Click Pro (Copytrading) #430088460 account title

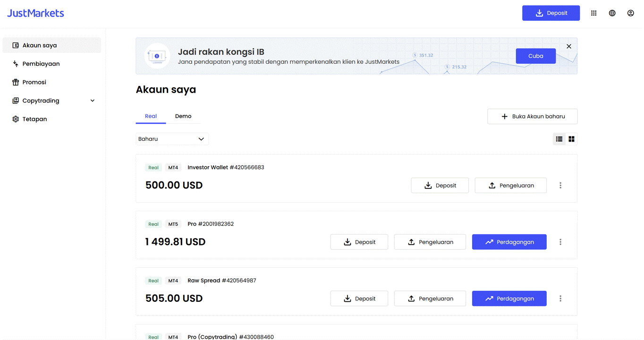tap(230, 337)
